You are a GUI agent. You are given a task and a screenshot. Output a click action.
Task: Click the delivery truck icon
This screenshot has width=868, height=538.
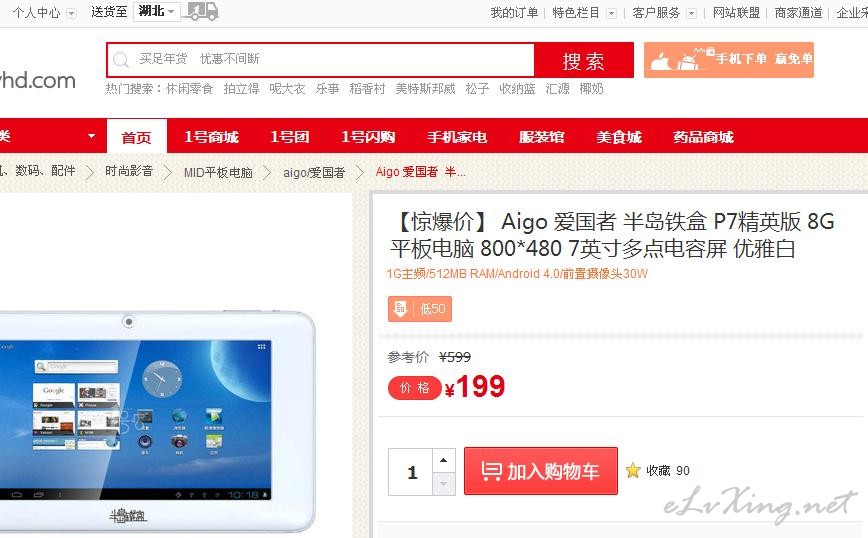(200, 11)
